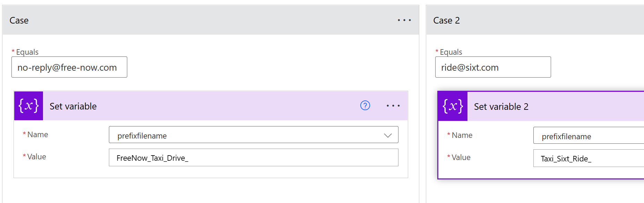The width and height of the screenshot is (644, 203).
Task: Click the Set variable 2 action icon
Action: 453,106
